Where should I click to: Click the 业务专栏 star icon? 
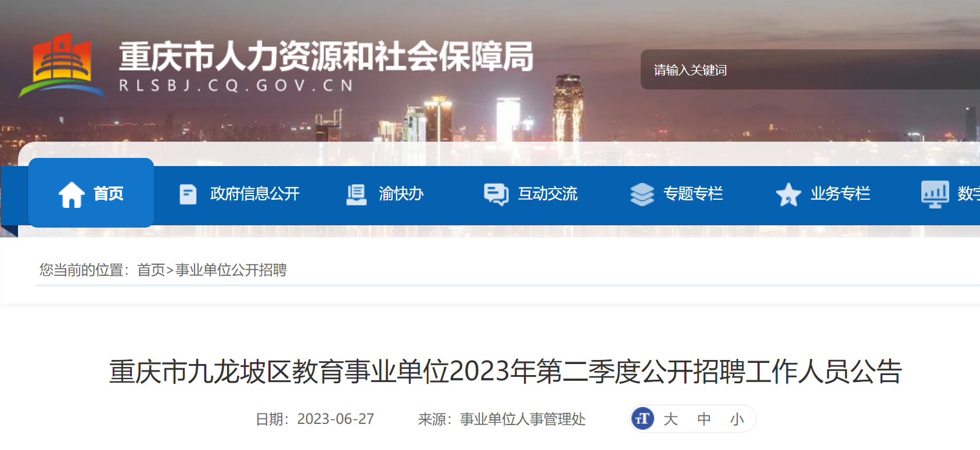tap(788, 195)
